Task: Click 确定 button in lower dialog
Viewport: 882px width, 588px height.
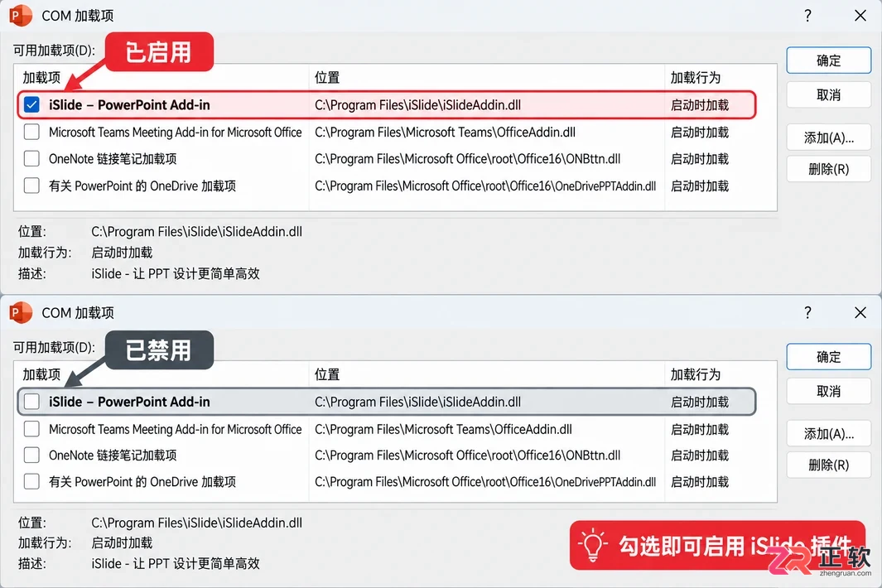Action: (x=828, y=357)
